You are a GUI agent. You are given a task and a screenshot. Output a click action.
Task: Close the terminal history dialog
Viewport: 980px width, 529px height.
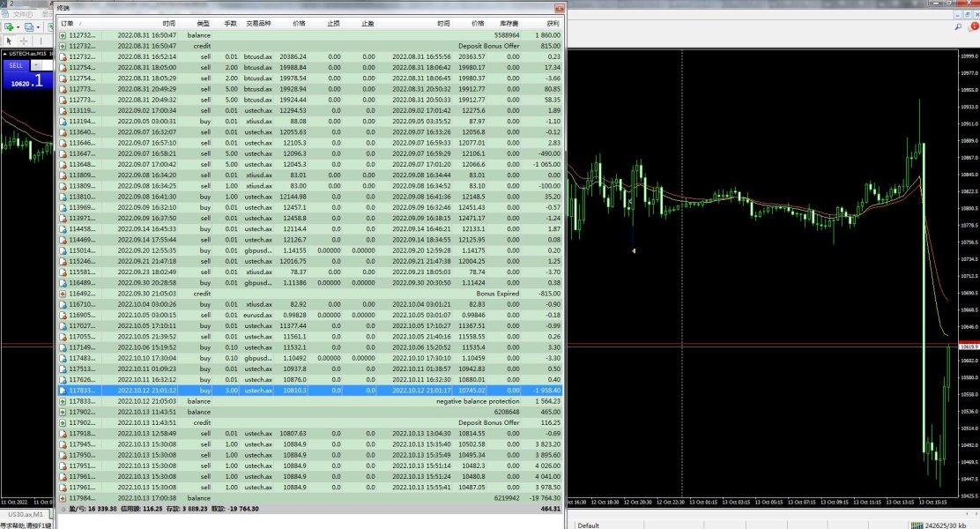click(560, 8)
